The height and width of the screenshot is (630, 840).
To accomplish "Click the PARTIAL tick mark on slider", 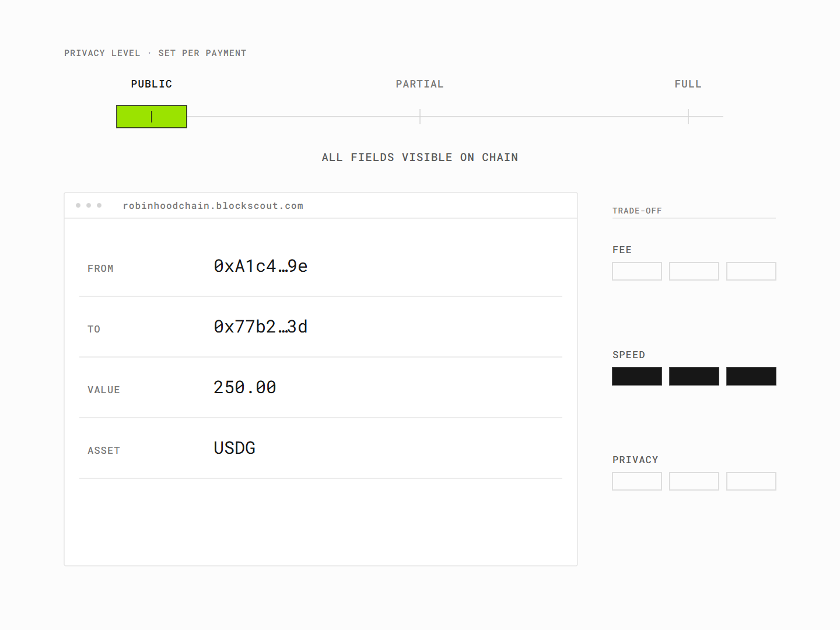I will [420, 117].
